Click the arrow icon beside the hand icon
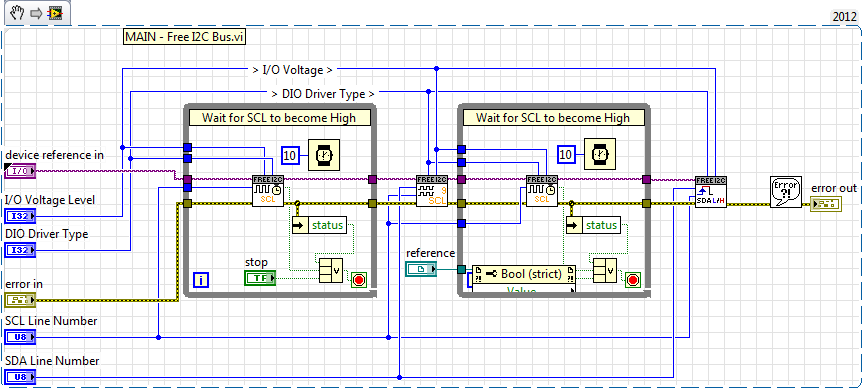Screen dimensions: 863x389 click(36, 13)
